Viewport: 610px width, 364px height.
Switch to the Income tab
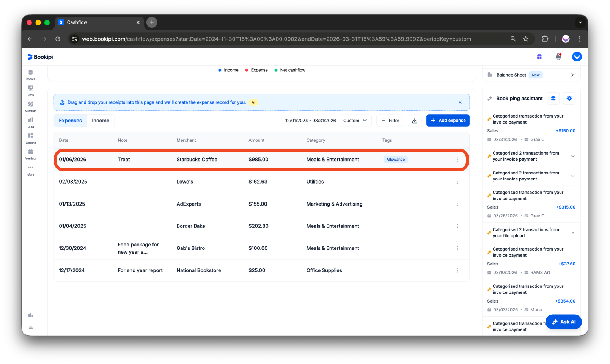pos(100,120)
